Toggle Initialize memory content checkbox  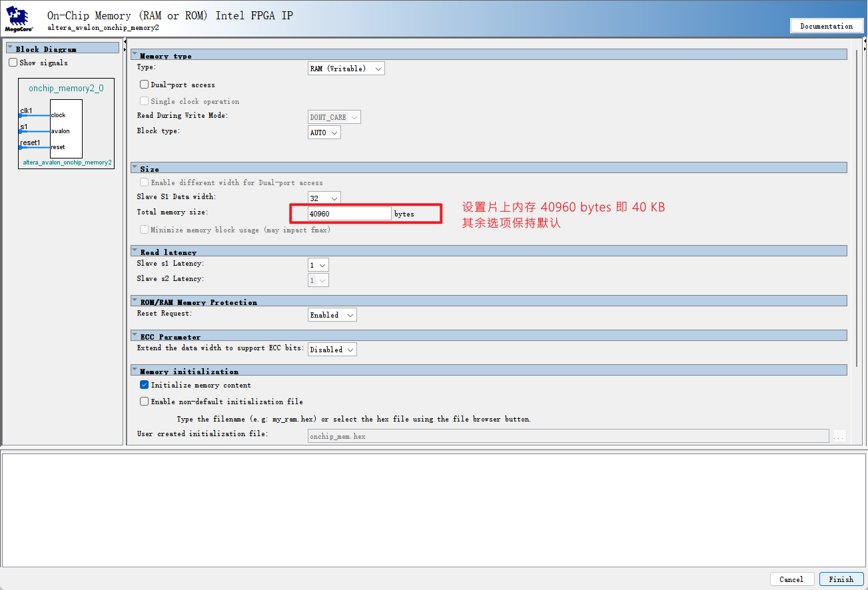(144, 385)
